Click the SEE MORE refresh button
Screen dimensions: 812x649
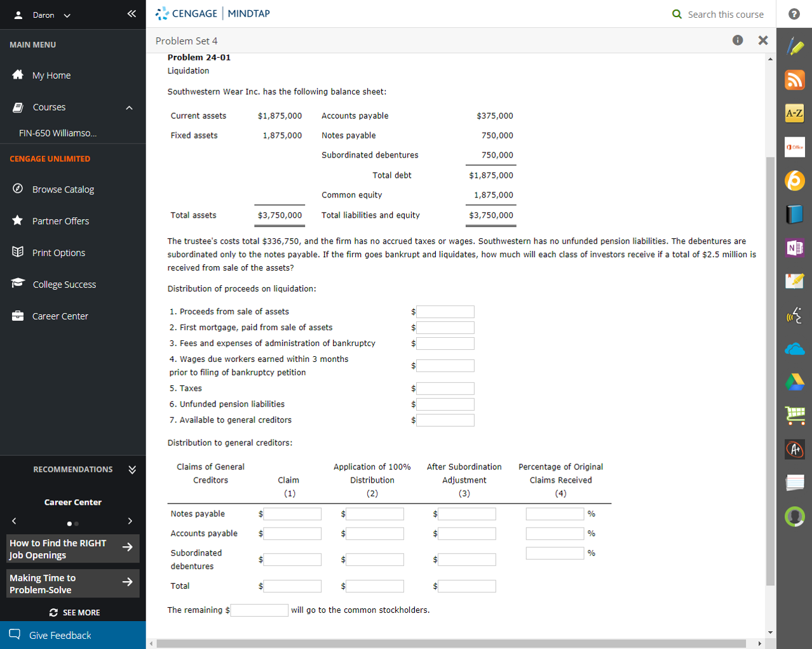tap(74, 612)
